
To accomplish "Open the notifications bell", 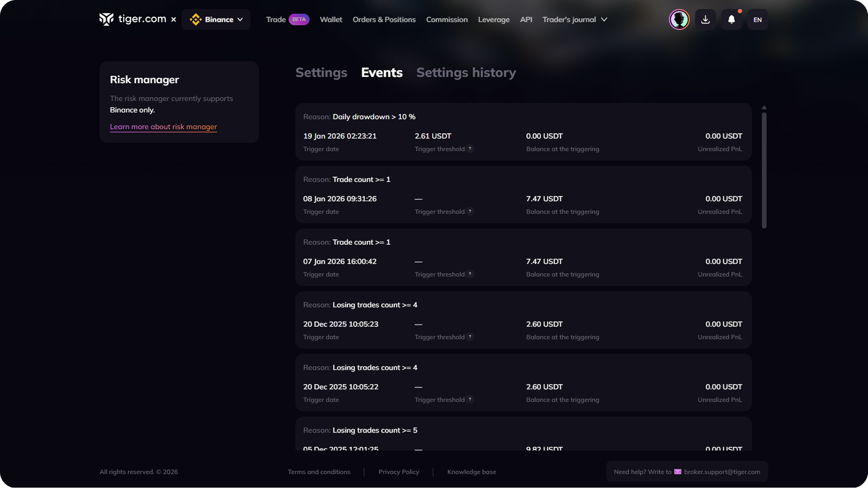I will [x=731, y=19].
